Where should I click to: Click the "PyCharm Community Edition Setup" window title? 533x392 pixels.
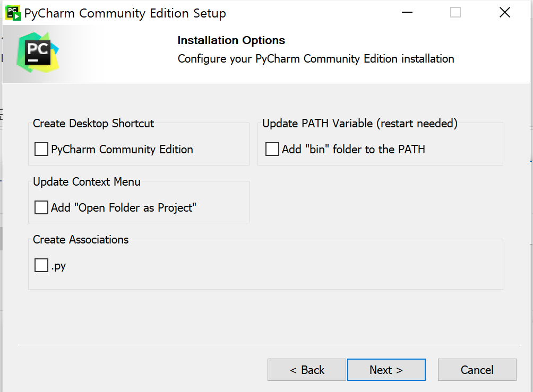[x=125, y=13]
